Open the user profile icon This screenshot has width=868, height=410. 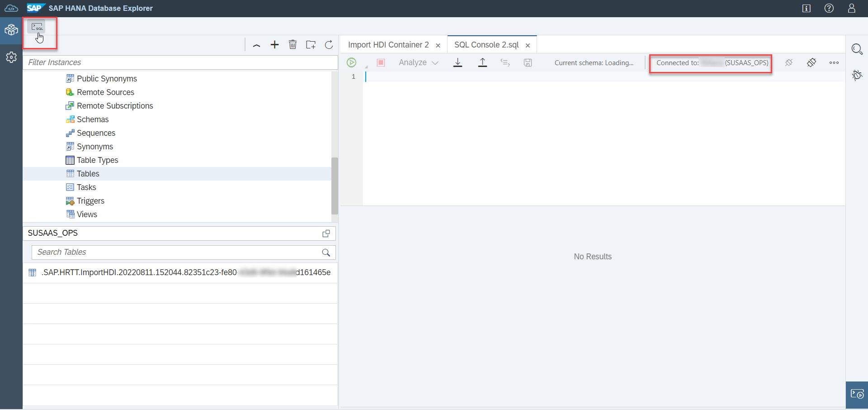(852, 8)
